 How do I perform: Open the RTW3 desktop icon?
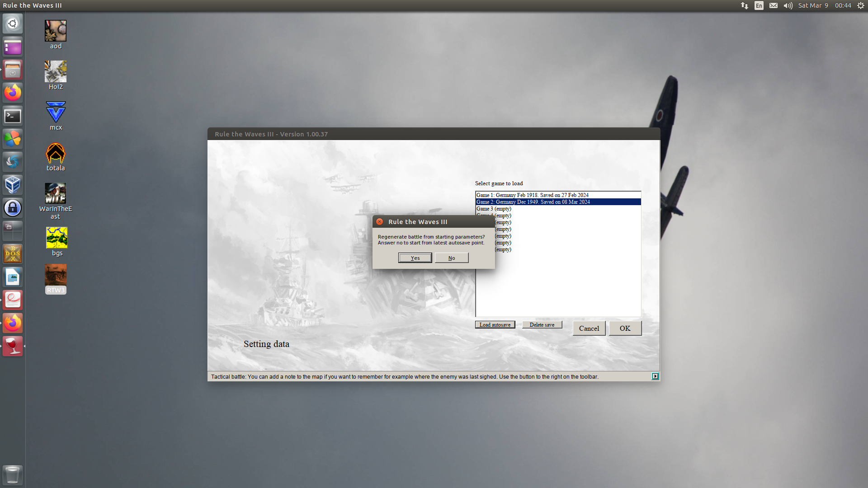point(56,279)
